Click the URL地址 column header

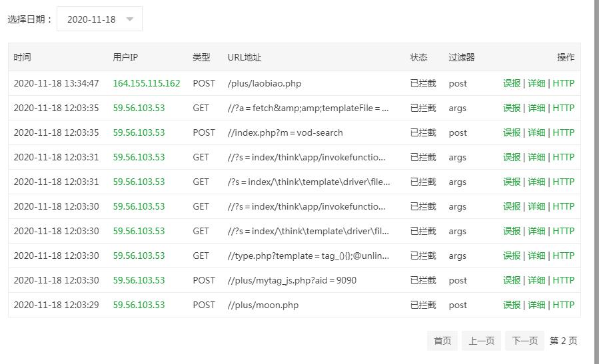[245, 57]
